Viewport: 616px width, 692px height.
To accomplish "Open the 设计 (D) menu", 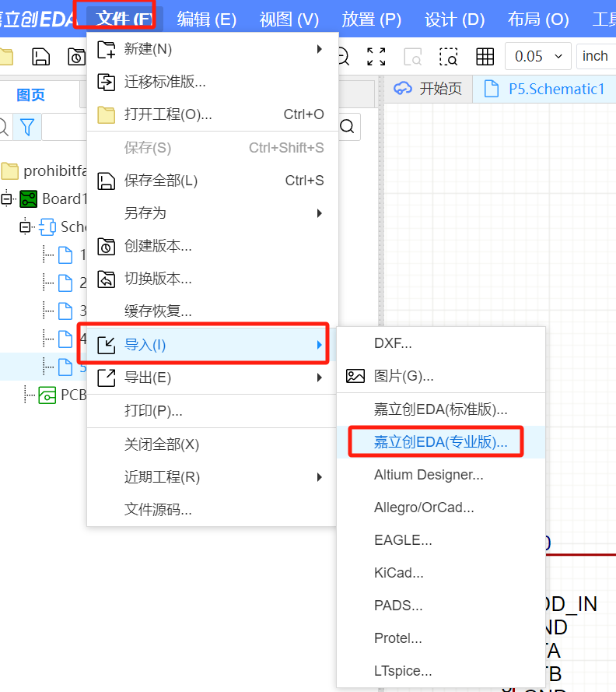I will tap(454, 19).
